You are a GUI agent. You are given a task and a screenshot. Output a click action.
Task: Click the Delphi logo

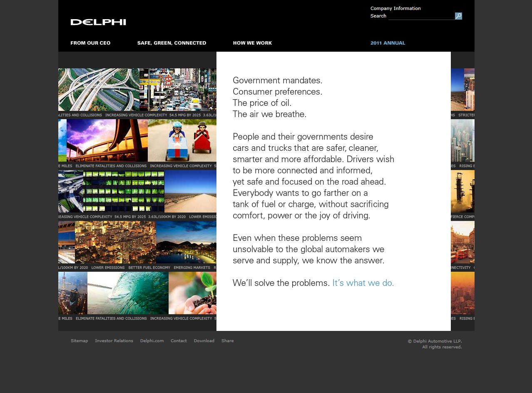pyautogui.click(x=98, y=22)
